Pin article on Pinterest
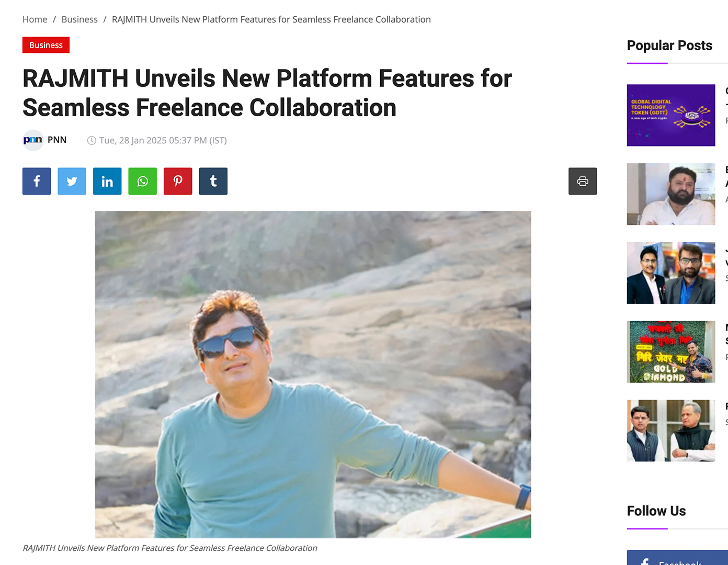The width and height of the screenshot is (728, 565). 178,181
